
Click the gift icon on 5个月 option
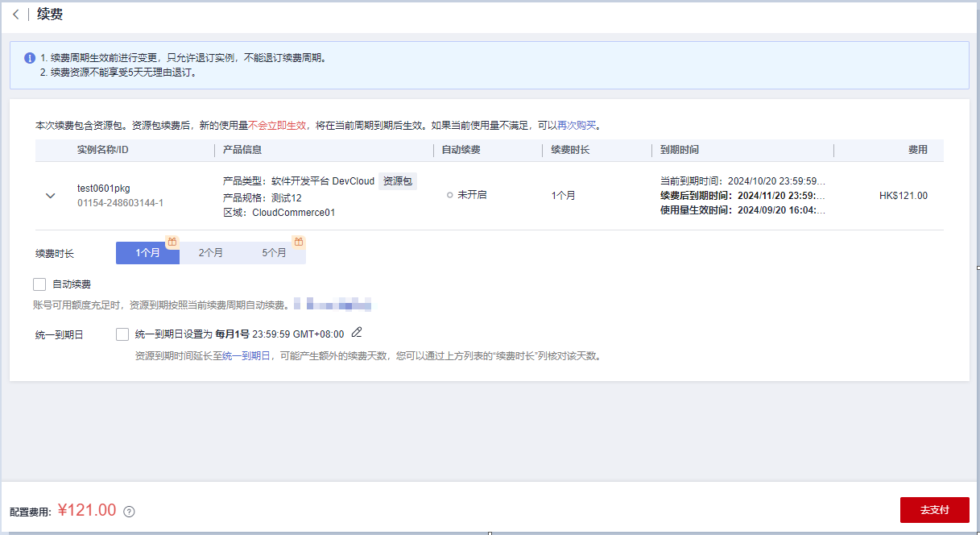[x=298, y=242]
